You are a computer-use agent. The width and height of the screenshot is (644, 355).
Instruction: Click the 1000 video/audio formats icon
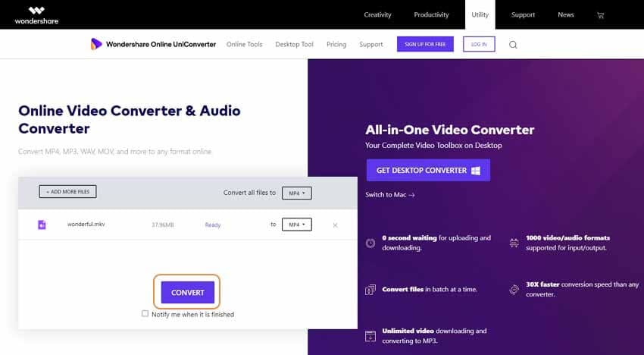click(514, 243)
